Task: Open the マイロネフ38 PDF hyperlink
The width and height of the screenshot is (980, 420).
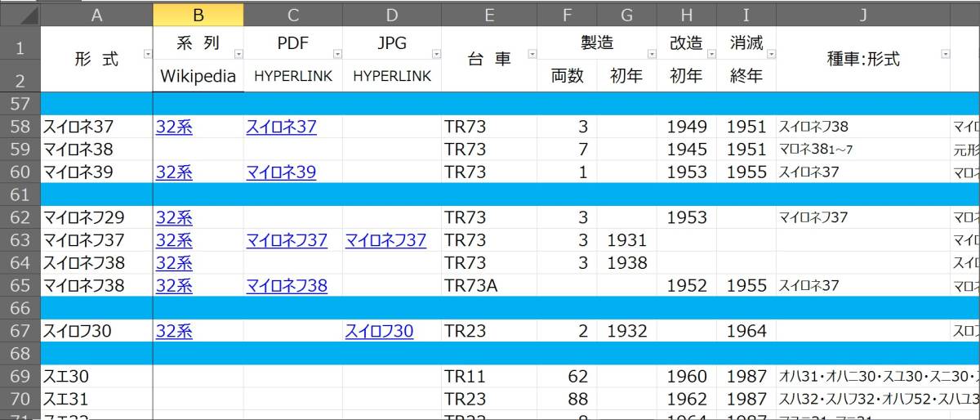Action: point(287,286)
